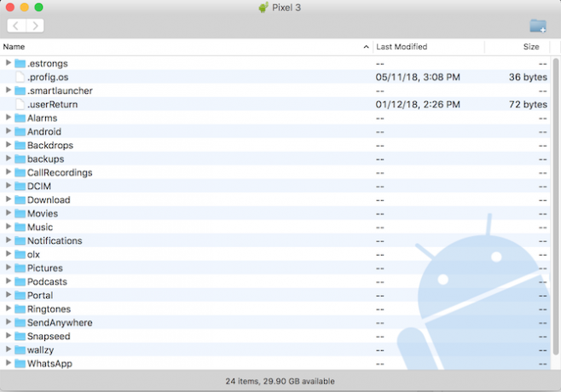Click the .smartlauncher folder icon

(x=20, y=91)
